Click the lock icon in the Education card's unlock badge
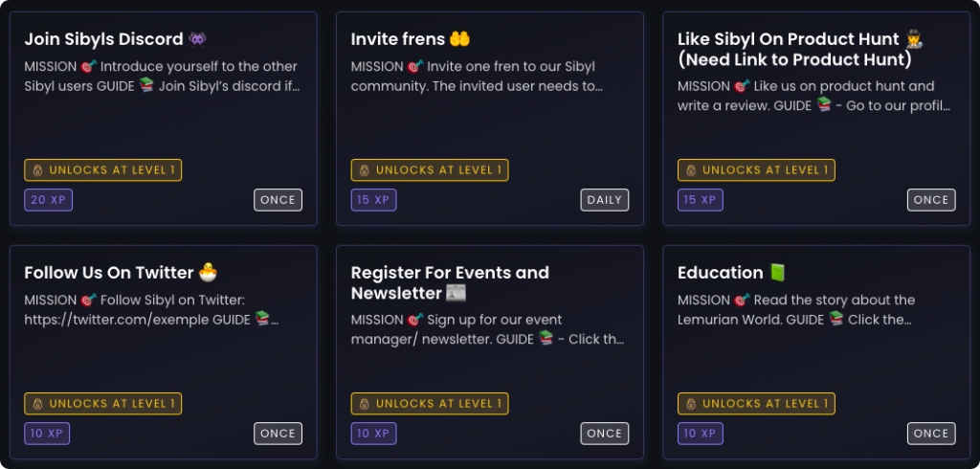This screenshot has width=980, height=469. 691,404
